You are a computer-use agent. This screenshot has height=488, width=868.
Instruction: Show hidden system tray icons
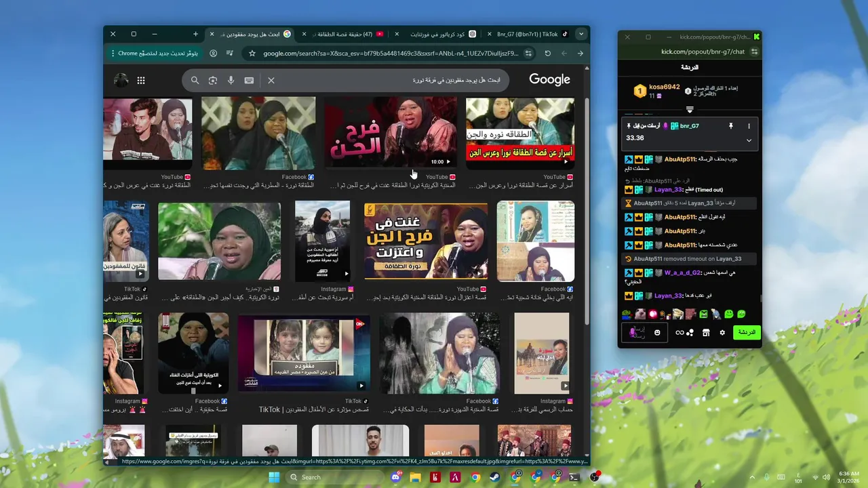click(752, 477)
